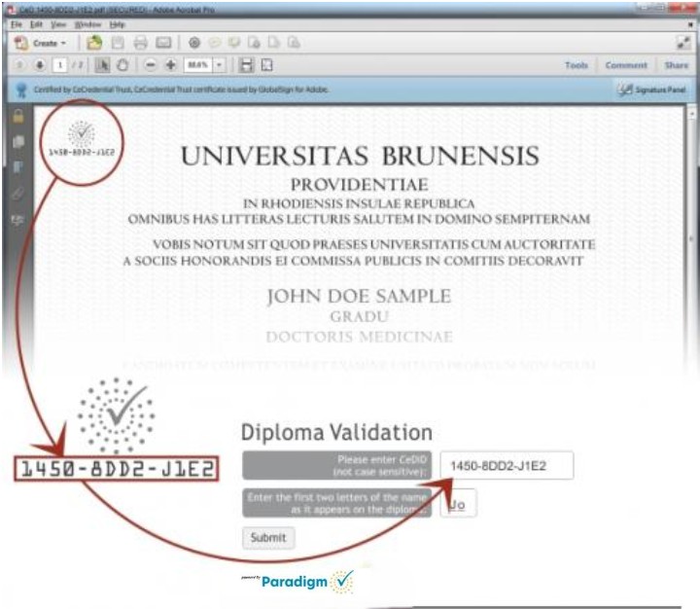
Task: Click the menu bar small black square
Action: click(690, 25)
